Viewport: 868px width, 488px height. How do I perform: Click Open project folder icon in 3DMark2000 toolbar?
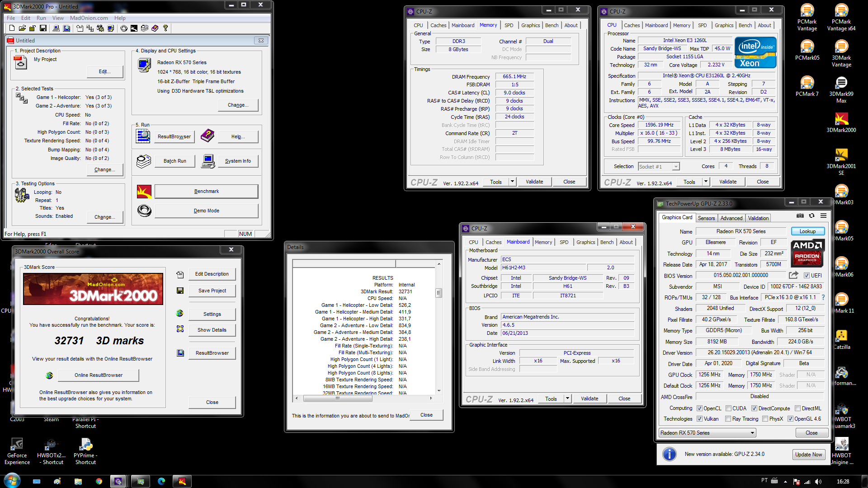point(22,28)
